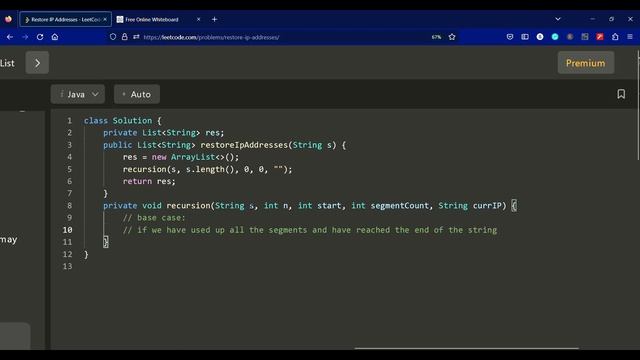Click the 'return res;' code line

pos(149,181)
